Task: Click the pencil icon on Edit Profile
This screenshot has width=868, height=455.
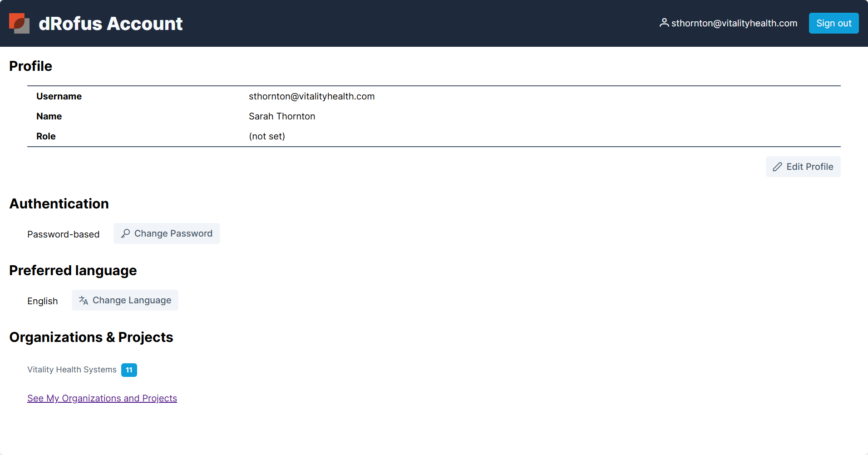Action: click(778, 167)
